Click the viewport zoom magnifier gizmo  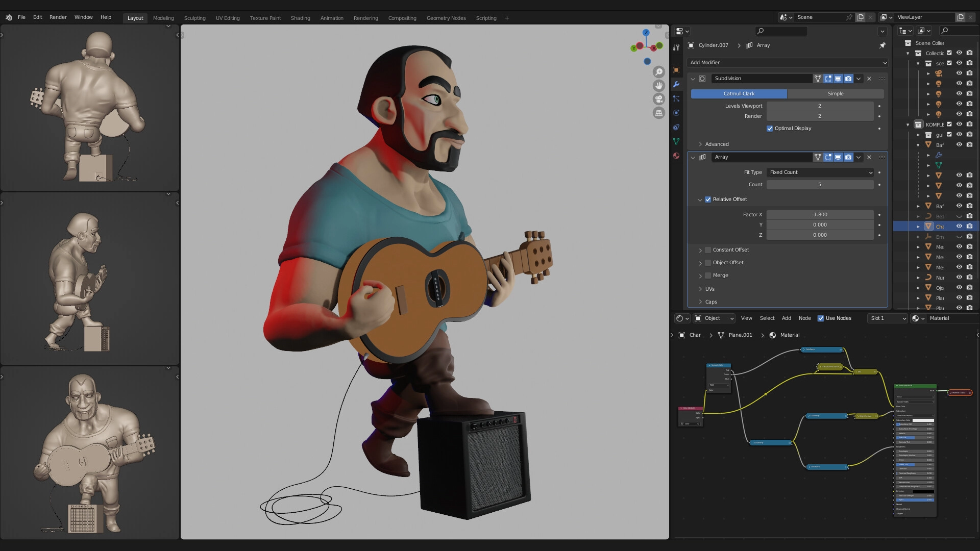(659, 72)
